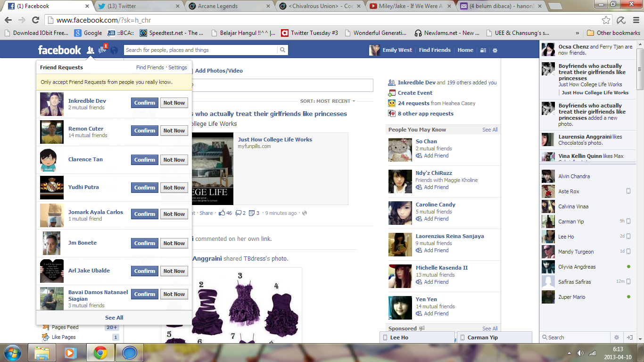
Task: Open chat with Zuper Mario
Action: pyautogui.click(x=587, y=297)
